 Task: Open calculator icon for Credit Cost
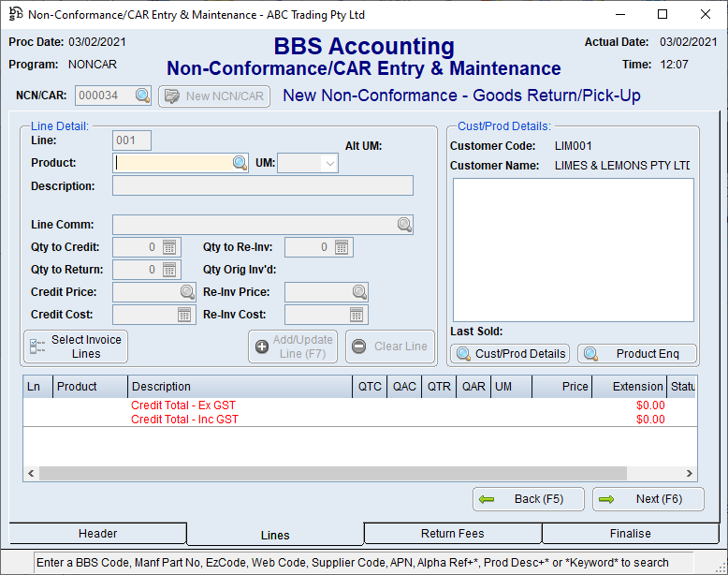(x=184, y=315)
